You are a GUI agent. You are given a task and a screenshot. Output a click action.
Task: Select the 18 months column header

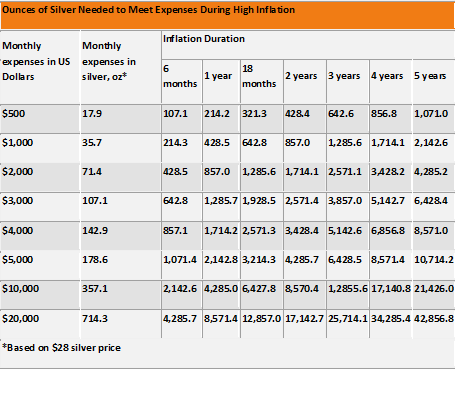[x=259, y=76]
